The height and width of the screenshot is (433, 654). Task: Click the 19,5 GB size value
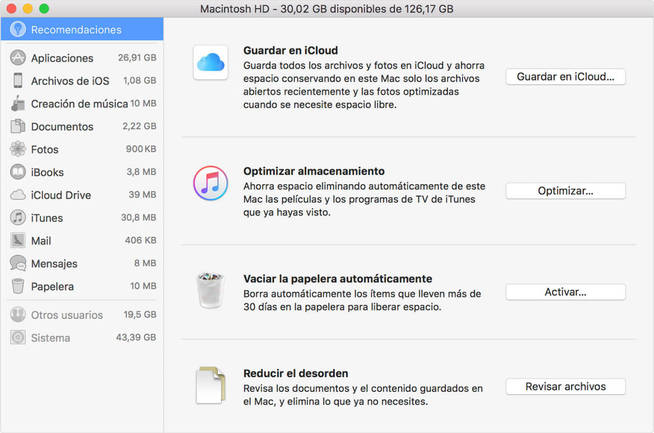point(140,315)
